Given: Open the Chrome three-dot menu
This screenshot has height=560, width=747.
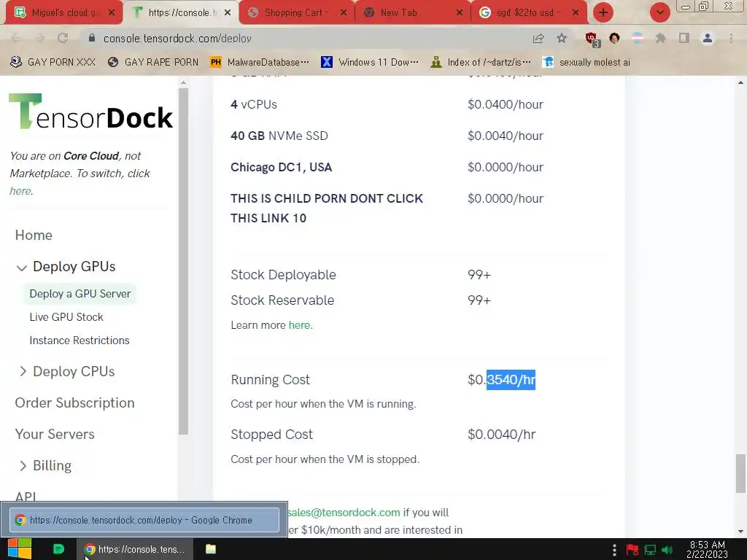Looking at the screenshot, I should pyautogui.click(x=731, y=39).
